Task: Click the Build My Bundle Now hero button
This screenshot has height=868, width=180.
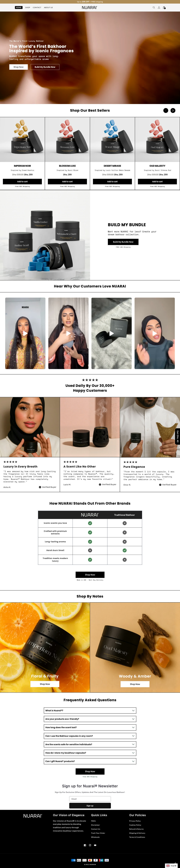Action: (x=45, y=67)
